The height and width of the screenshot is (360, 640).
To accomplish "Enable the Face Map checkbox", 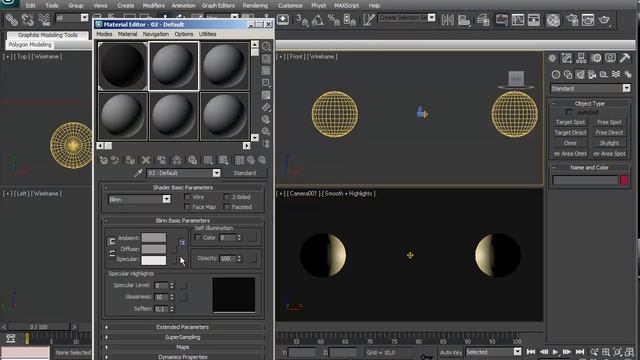I will (x=187, y=207).
